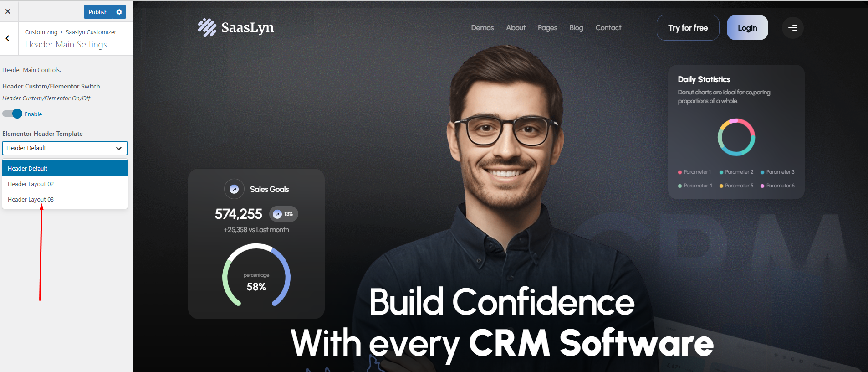Open the Elementor Header Template dropdown
This screenshot has width=868, height=372.
[x=65, y=148]
